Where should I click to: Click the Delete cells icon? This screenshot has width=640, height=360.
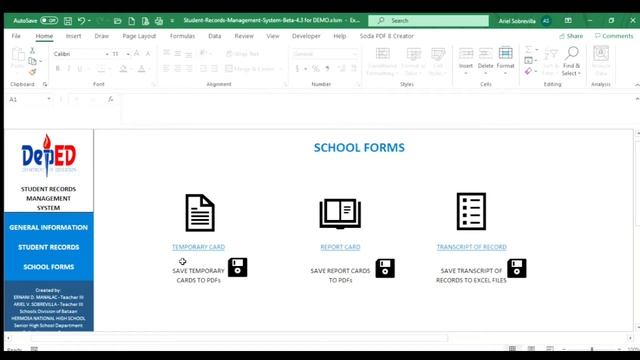coord(485,53)
